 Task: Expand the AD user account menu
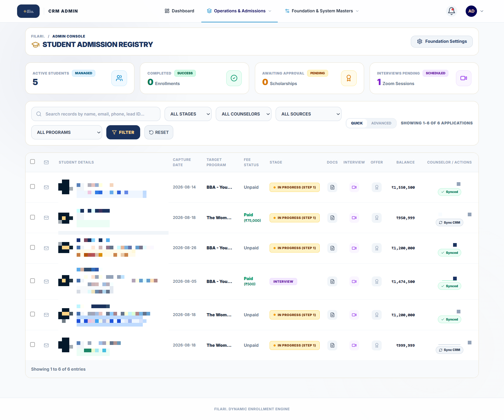[x=475, y=11]
